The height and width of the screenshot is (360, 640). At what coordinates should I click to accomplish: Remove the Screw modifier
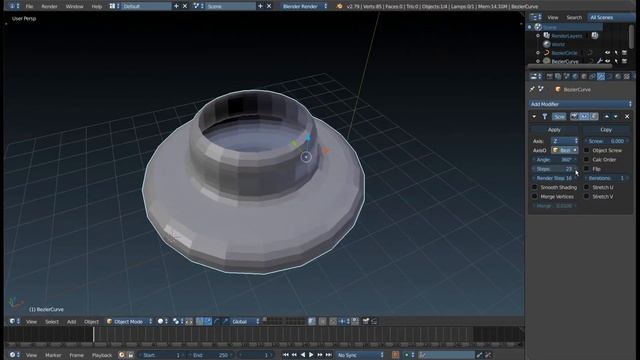coord(627,117)
